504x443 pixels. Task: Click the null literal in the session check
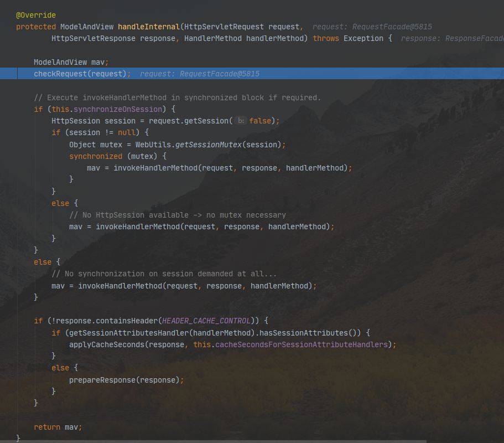[126, 132]
